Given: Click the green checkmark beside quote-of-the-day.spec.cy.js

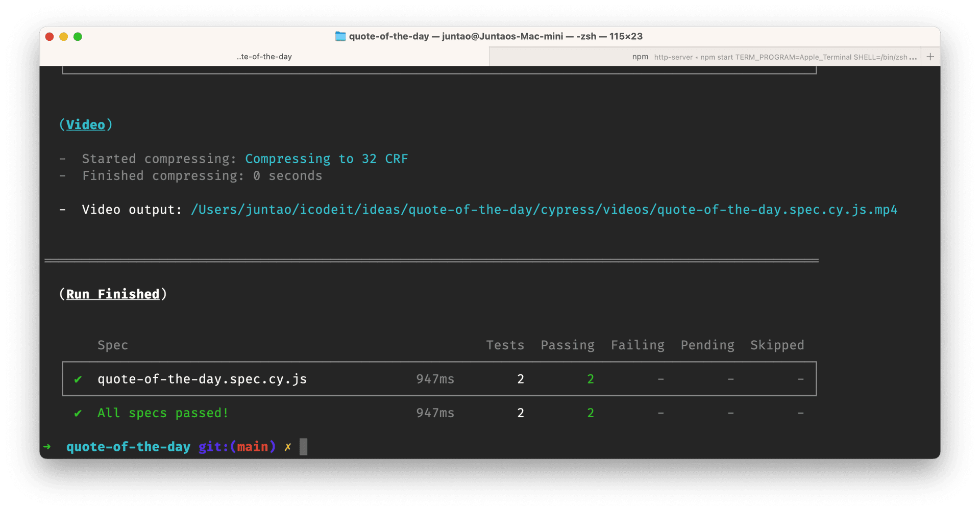Looking at the screenshot, I should pos(78,379).
